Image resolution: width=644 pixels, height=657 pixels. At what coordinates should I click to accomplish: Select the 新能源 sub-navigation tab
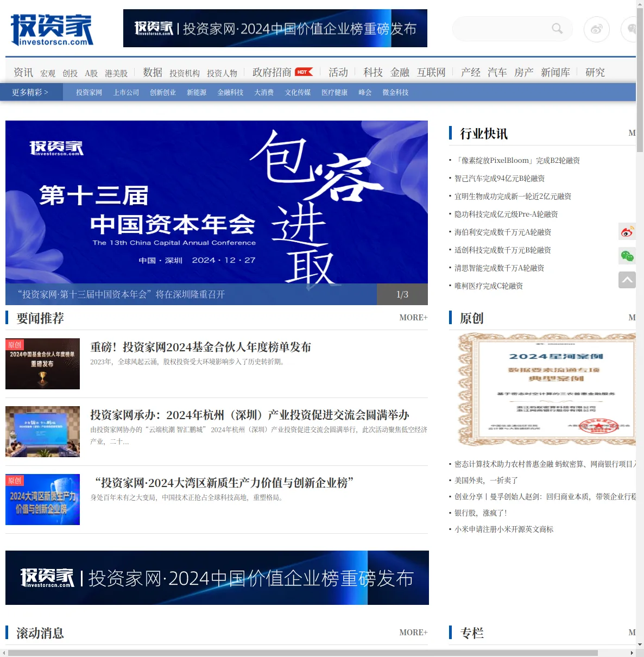pyautogui.click(x=197, y=92)
